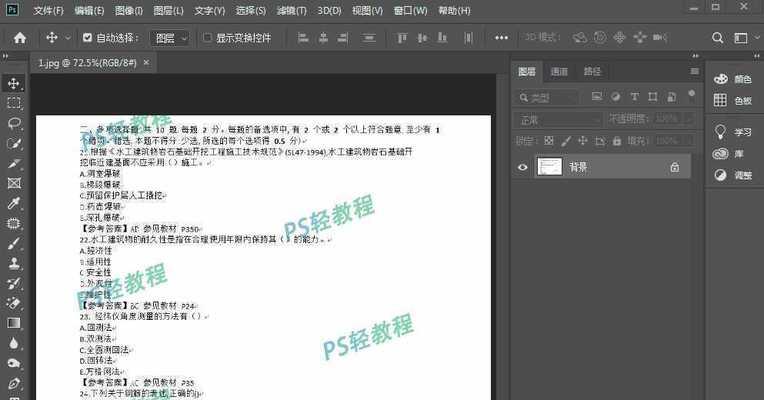
Task: Open the 颜色 panel
Action: [733, 79]
